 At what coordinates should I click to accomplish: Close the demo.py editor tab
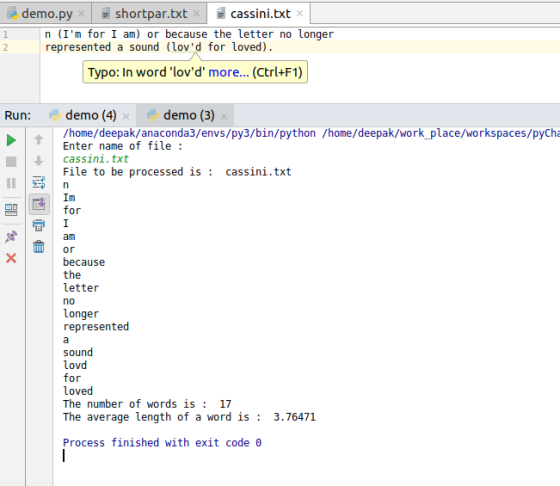click(81, 14)
